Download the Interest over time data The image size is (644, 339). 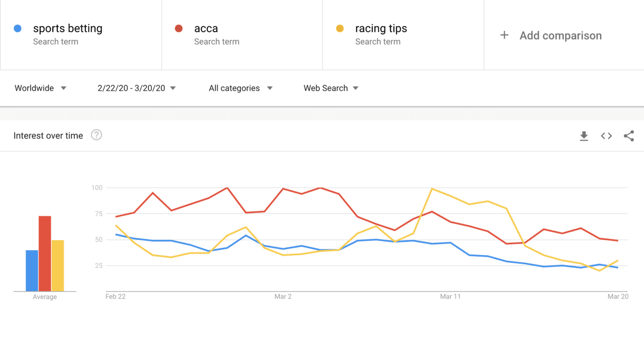[584, 136]
